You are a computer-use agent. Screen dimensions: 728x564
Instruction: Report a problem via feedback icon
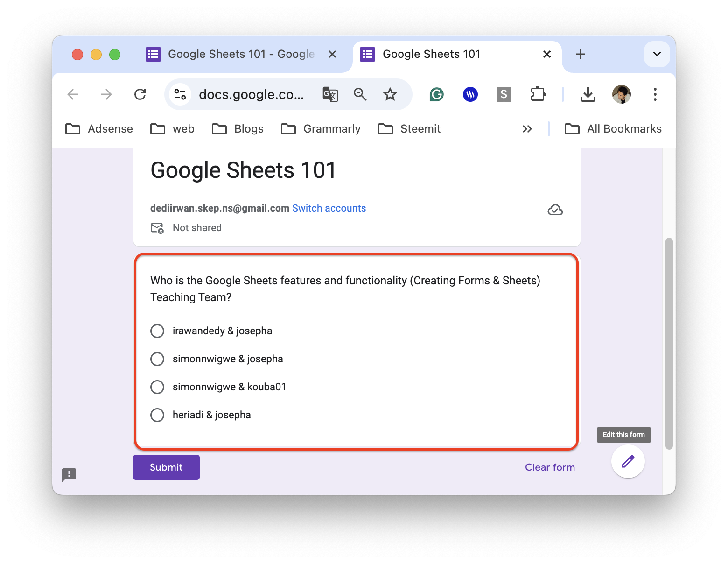[69, 475]
